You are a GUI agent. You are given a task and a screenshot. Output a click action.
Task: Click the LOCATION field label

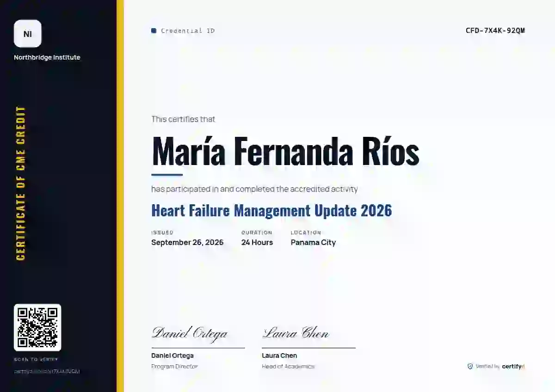point(306,233)
